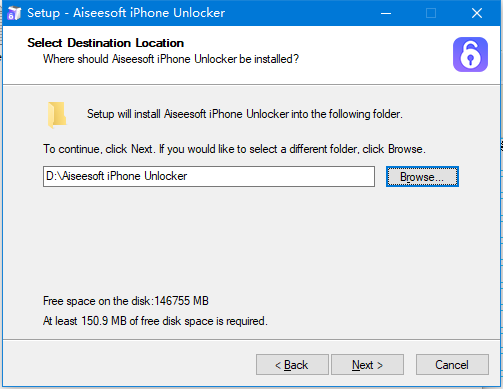Minimize the setup window
This screenshot has height=389, width=503.
(x=386, y=13)
